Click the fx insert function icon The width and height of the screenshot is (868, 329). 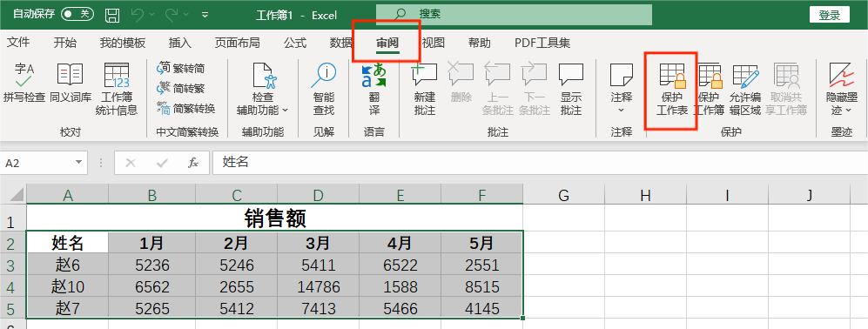[193, 163]
